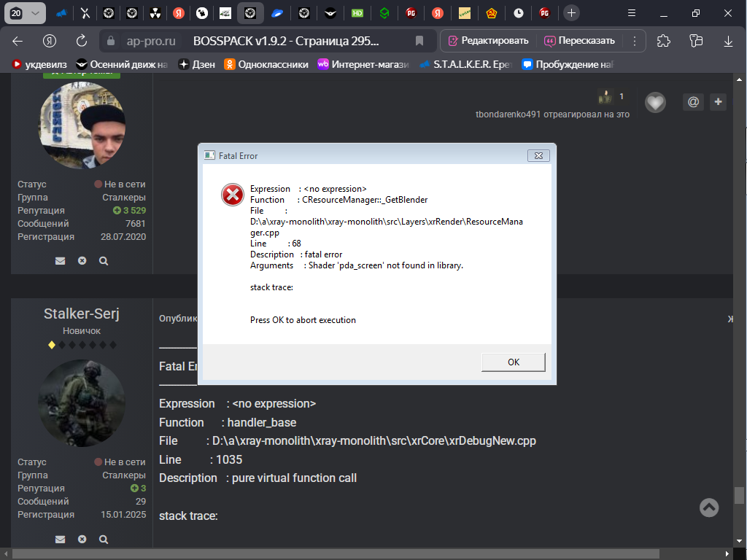Viewport: 747px width, 560px height.
Task: Open the Осенний движ bookmark
Action: pos(123,64)
